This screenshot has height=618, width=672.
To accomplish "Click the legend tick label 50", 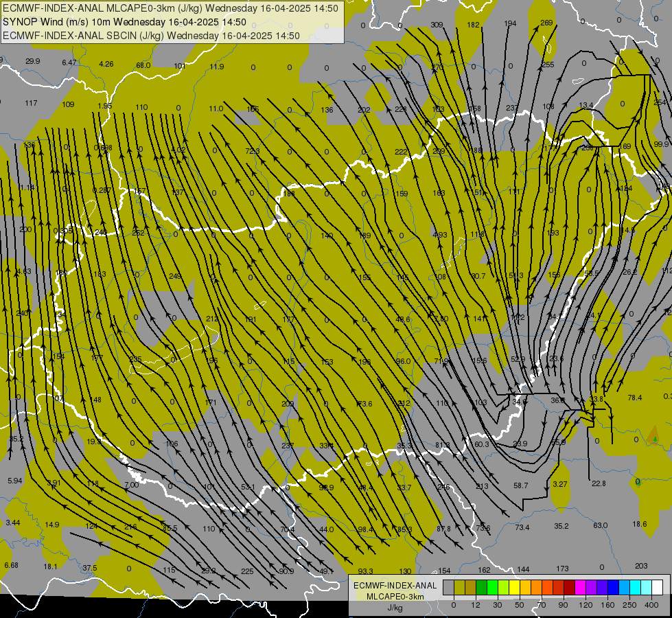I will (x=520, y=605).
